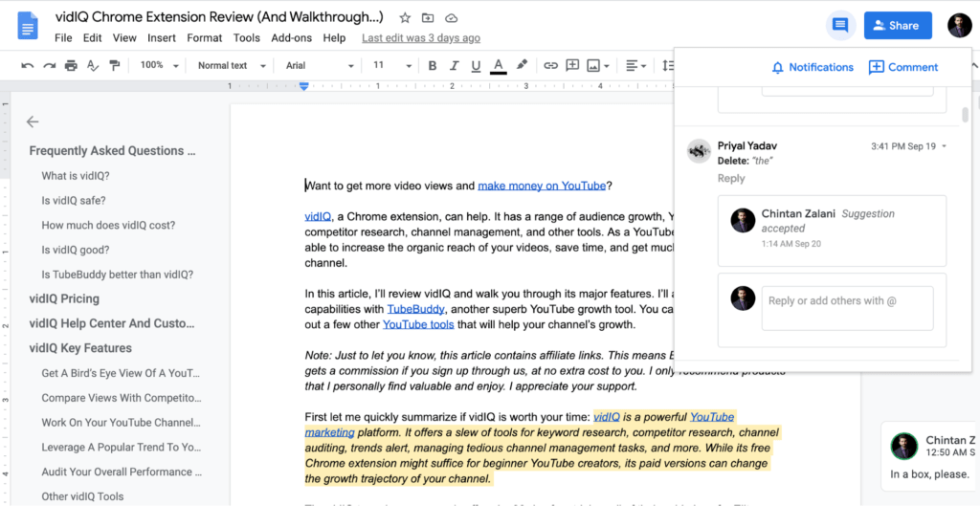Open the Insert menu
This screenshot has height=506, width=980.
pos(161,38)
